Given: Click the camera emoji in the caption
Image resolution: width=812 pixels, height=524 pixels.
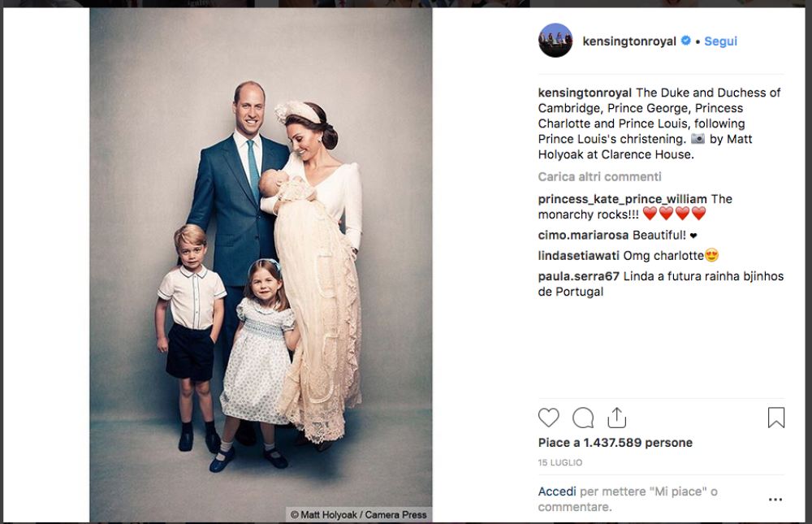Looking at the screenshot, I should [698, 139].
